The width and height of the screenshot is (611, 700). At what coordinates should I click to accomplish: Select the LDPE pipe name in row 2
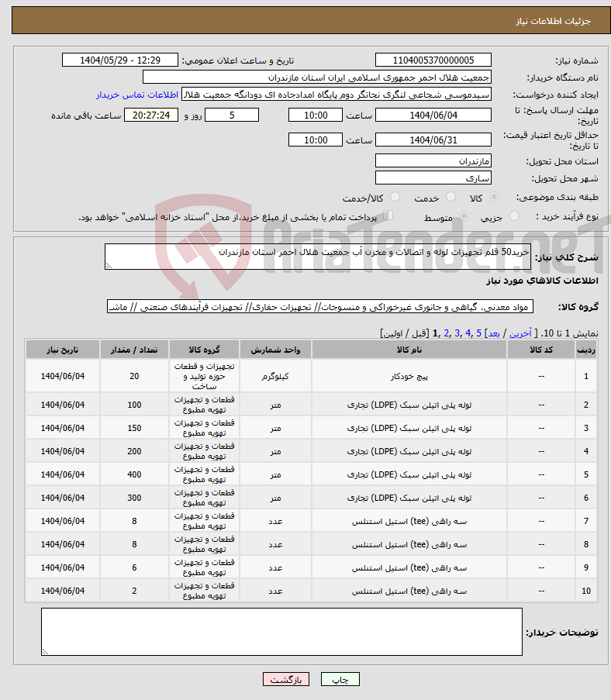(409, 405)
